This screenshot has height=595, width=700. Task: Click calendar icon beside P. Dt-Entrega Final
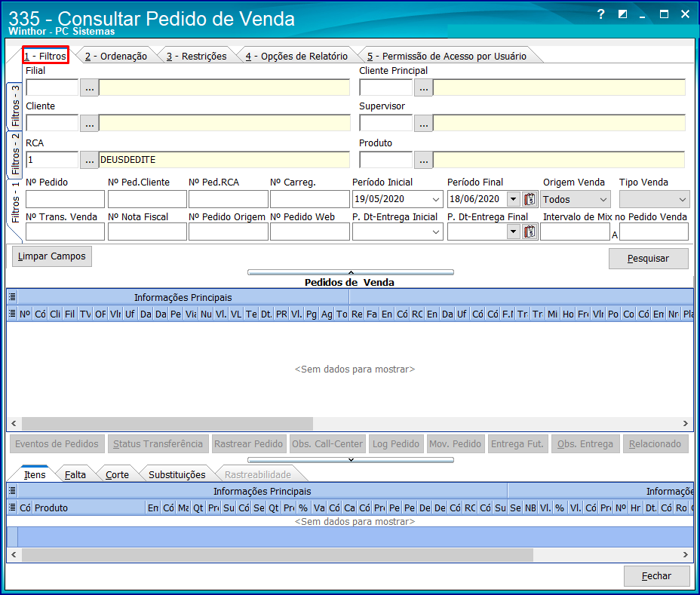[x=530, y=232]
